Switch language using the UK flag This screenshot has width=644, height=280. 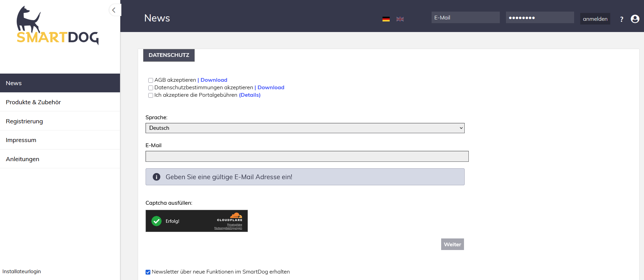coord(400,19)
